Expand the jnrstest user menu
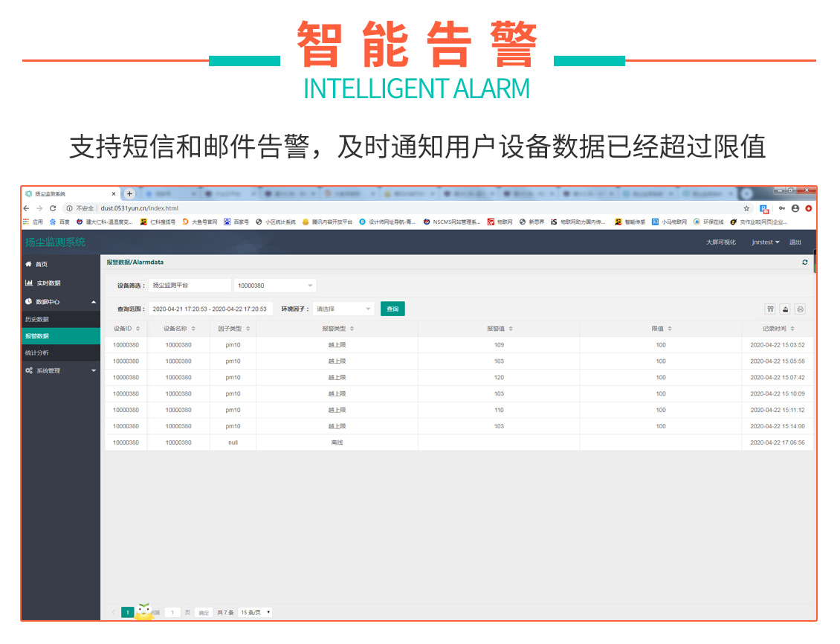840x644 pixels. (x=765, y=242)
